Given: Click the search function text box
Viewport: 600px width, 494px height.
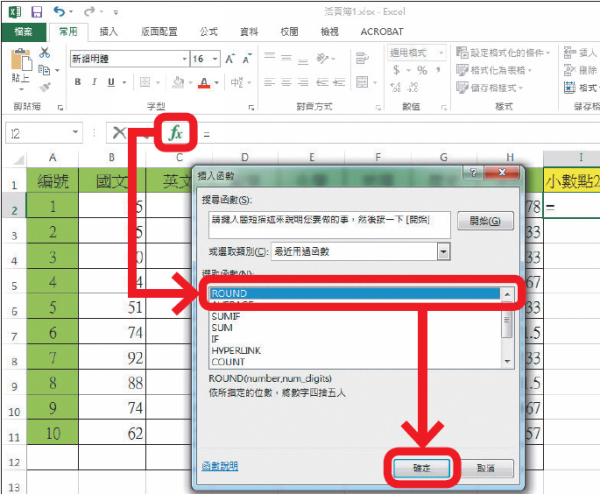Looking at the screenshot, I should tap(329, 225).
